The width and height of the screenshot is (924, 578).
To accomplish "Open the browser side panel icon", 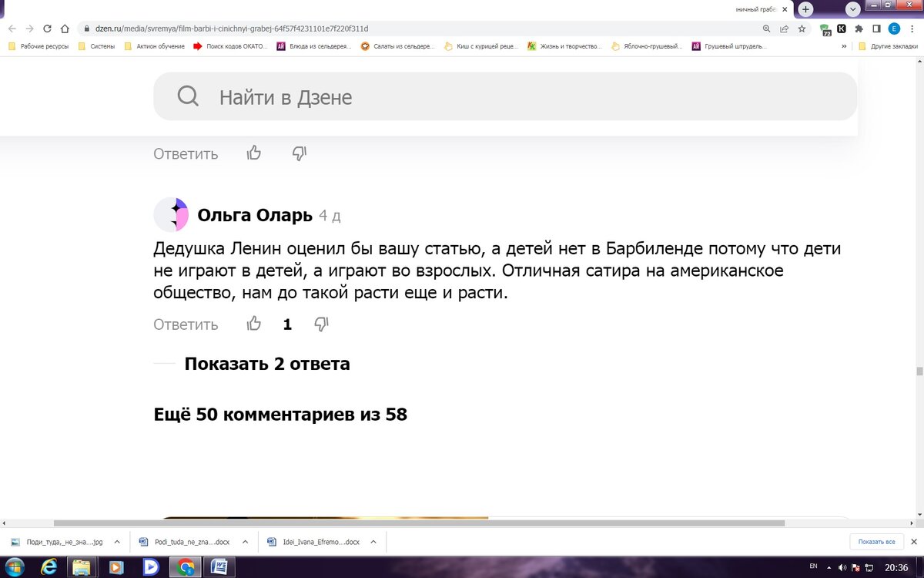I will point(876,28).
